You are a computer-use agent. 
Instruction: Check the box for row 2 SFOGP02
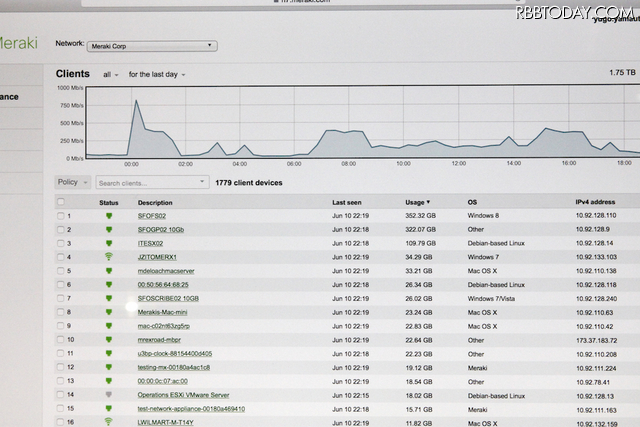pyautogui.click(x=60, y=230)
